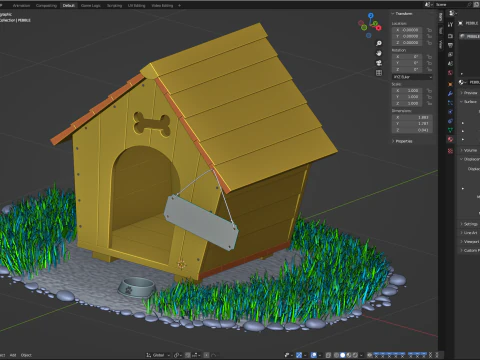The height and width of the screenshot is (360, 480).
Task: Expand the Line Art panel
Action: click(469, 233)
